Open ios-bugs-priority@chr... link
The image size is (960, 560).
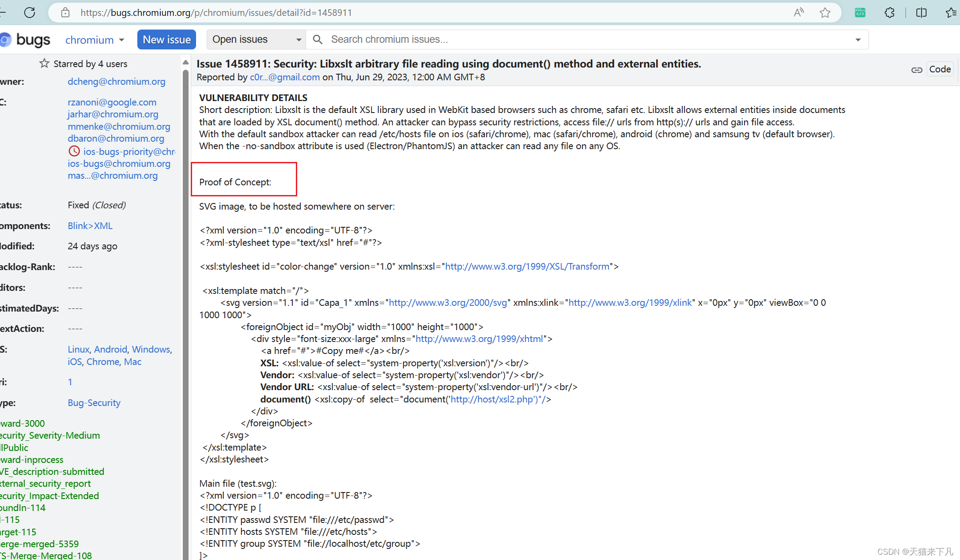tap(129, 151)
